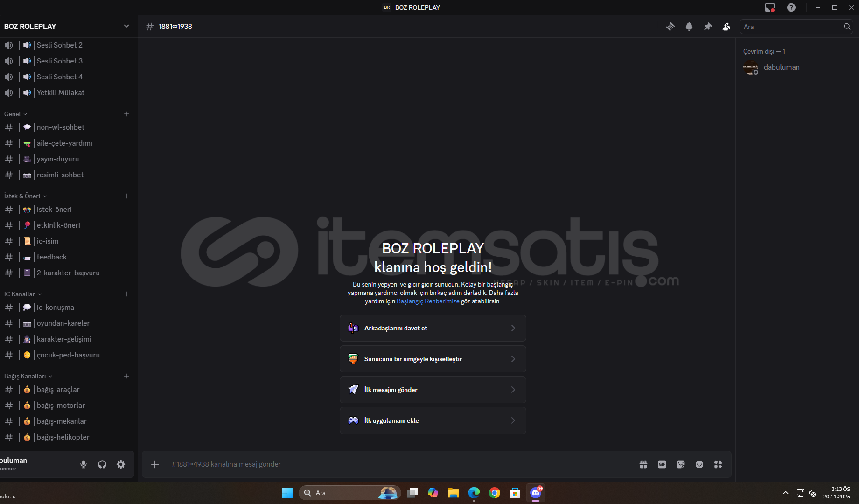Screen dimensions: 859x504
Task: Follow the Başlangıç Rehberimize link
Action: tap(428, 301)
